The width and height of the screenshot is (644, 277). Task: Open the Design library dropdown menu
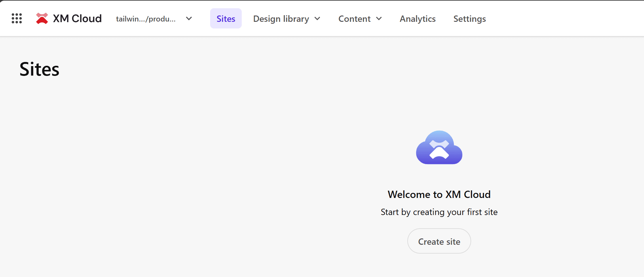[281, 19]
